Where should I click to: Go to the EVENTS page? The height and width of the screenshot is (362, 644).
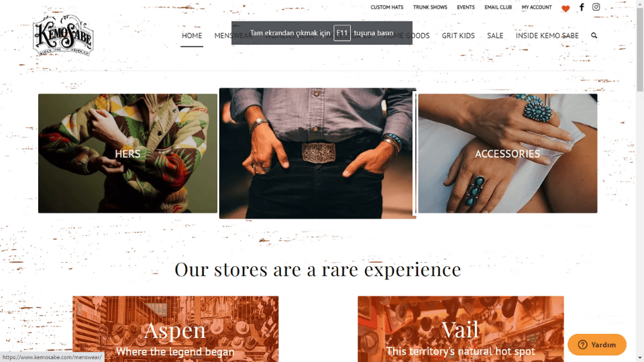click(466, 7)
